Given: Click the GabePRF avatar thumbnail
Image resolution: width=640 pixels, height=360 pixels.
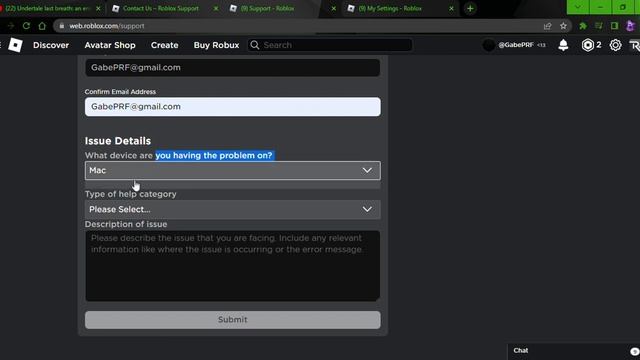Looking at the screenshot, I should 489,45.
